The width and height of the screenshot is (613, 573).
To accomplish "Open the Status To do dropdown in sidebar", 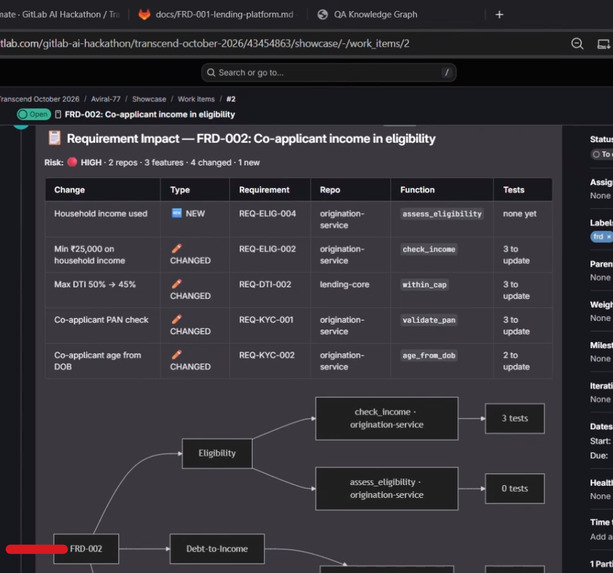I will pyautogui.click(x=601, y=154).
